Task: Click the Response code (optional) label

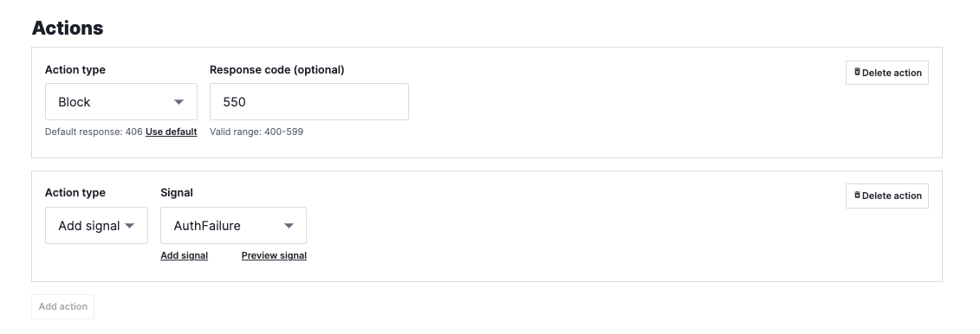Action: point(277,70)
